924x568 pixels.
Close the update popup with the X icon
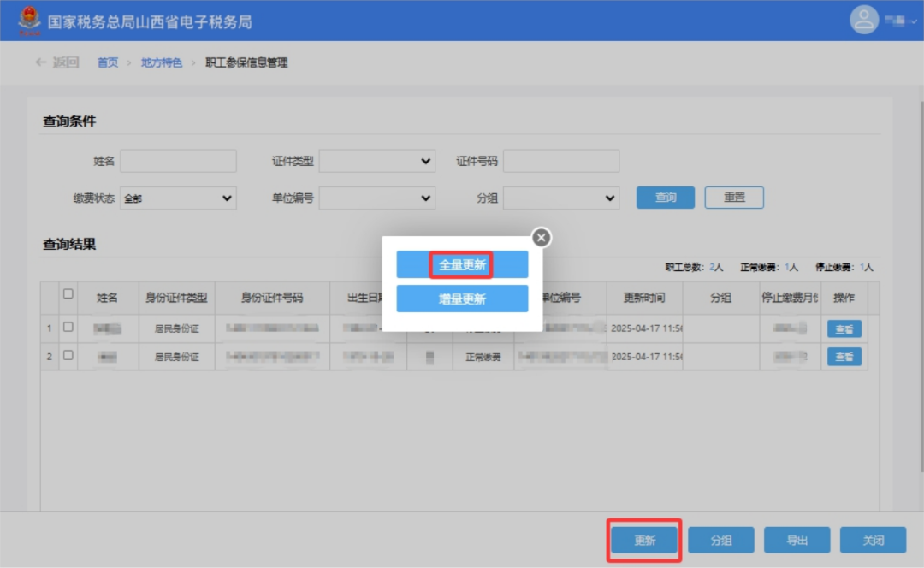(541, 238)
